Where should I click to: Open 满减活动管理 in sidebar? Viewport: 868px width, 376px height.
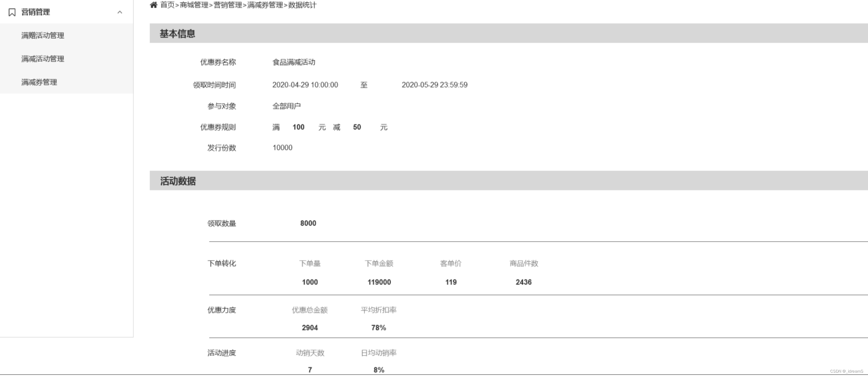point(43,59)
